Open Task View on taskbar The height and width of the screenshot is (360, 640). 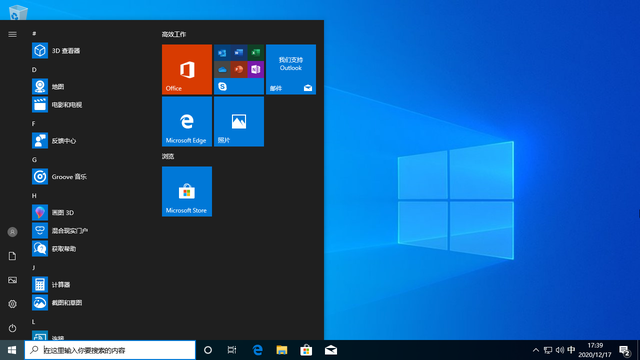pyautogui.click(x=232, y=350)
